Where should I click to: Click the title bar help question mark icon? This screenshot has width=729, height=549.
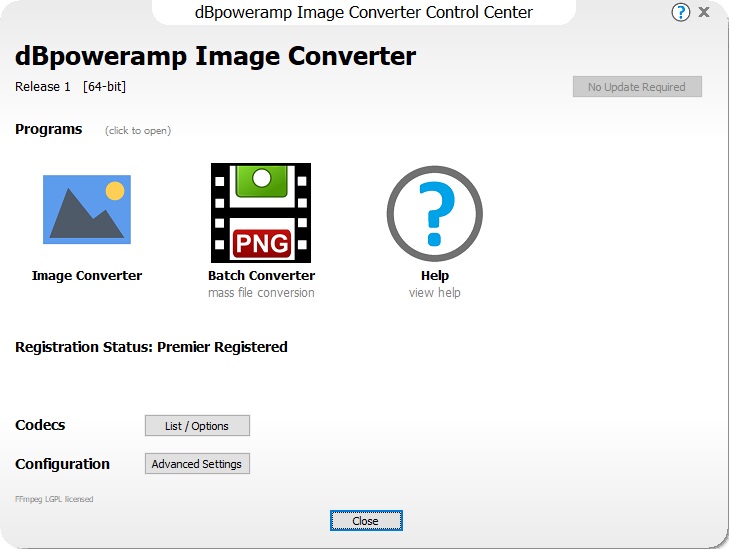click(680, 12)
